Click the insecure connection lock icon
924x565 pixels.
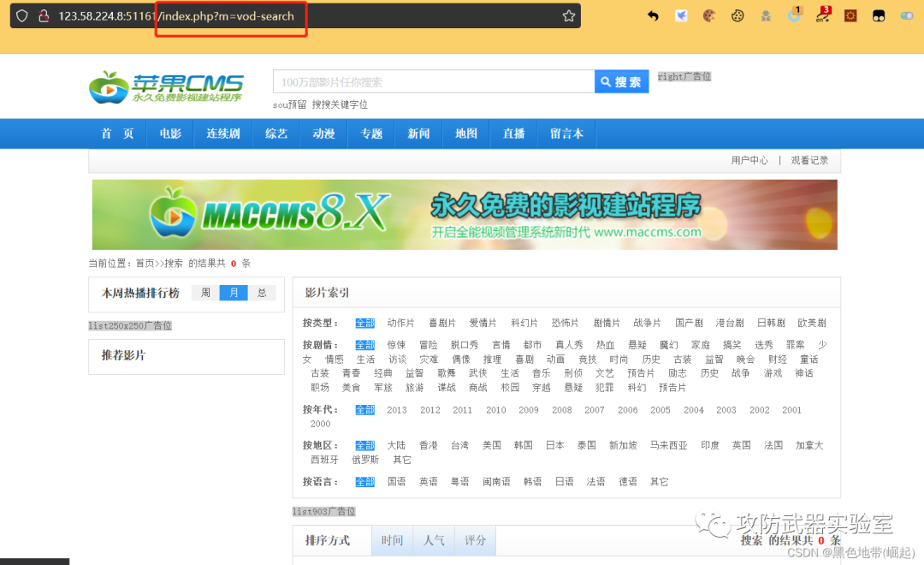[43, 16]
